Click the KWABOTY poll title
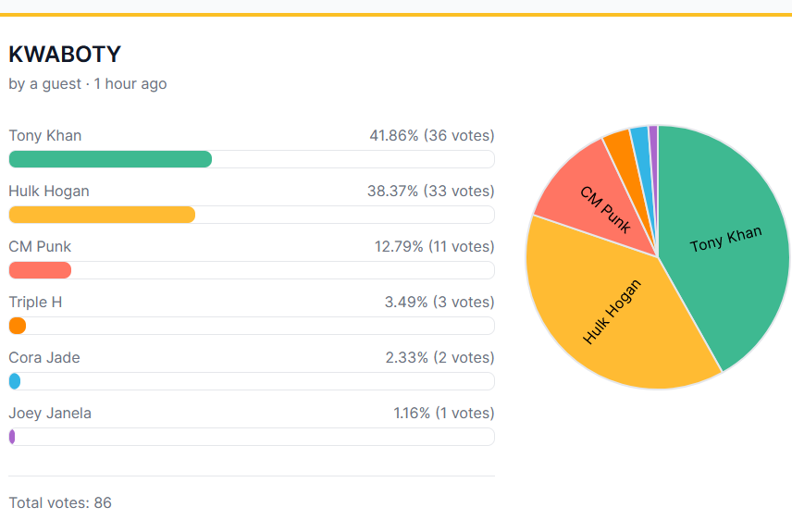The height and width of the screenshot is (532, 792). (65, 55)
